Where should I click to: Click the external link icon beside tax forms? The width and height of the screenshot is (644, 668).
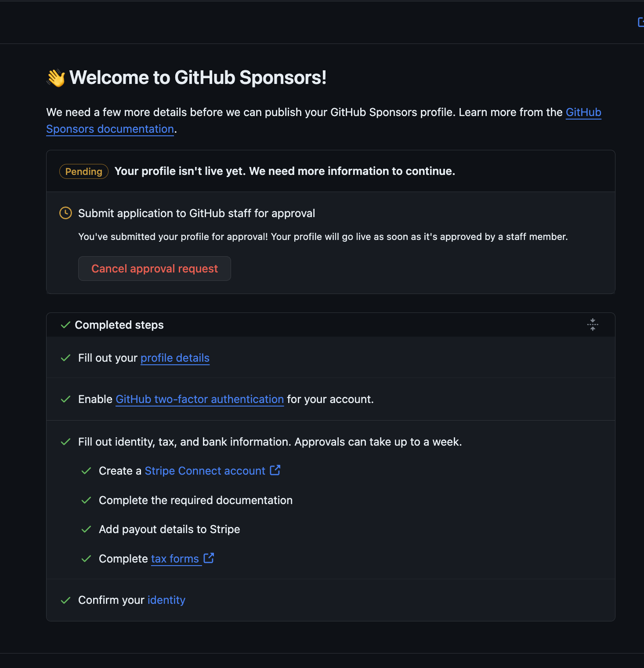pyautogui.click(x=209, y=558)
